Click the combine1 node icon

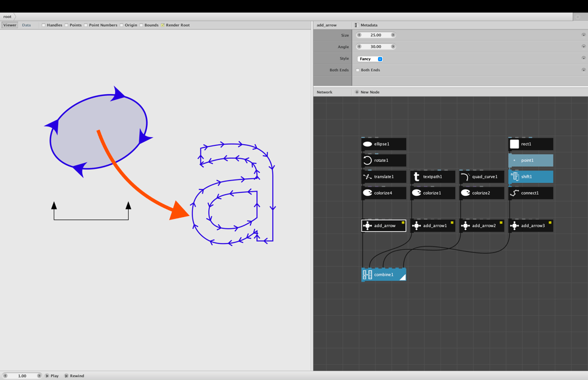367,275
